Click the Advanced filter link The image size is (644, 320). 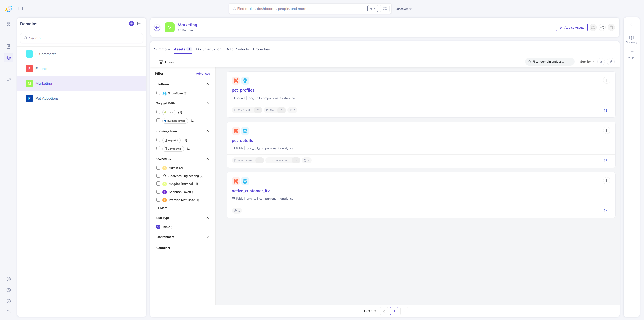click(x=203, y=74)
